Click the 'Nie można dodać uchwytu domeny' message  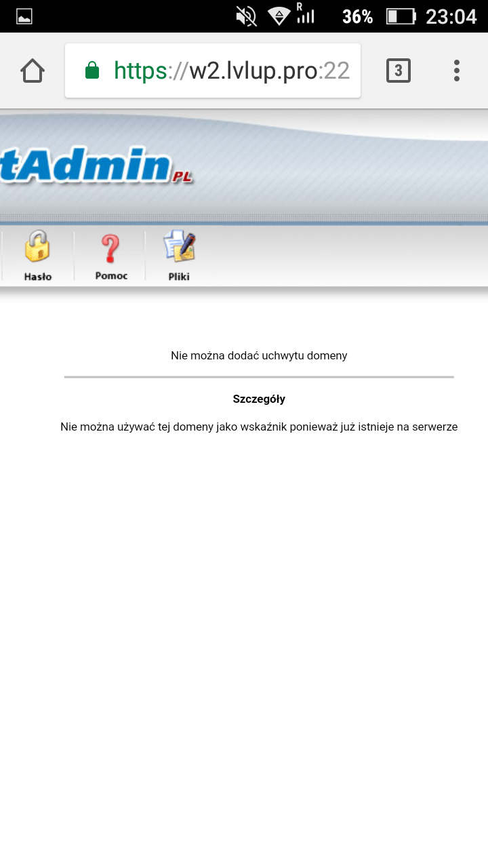coord(259,355)
